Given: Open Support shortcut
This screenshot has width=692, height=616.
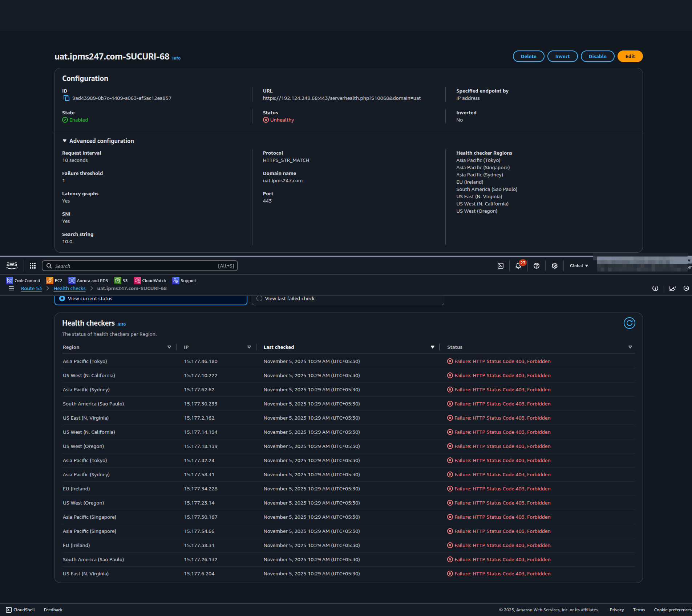Looking at the screenshot, I should click(185, 281).
